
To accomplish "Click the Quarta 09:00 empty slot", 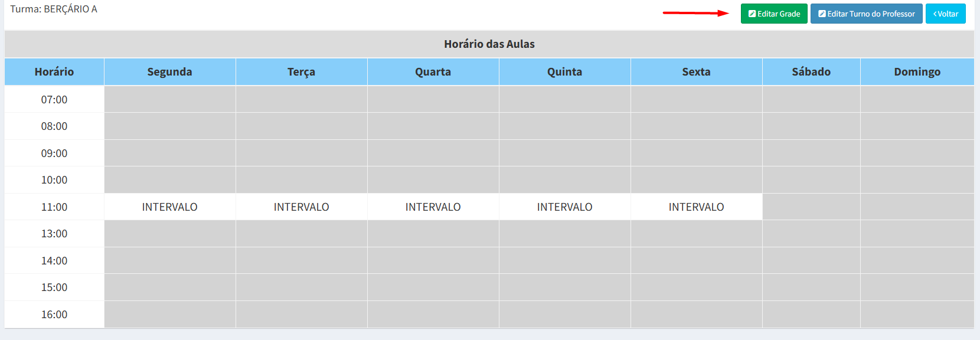I will (x=433, y=153).
